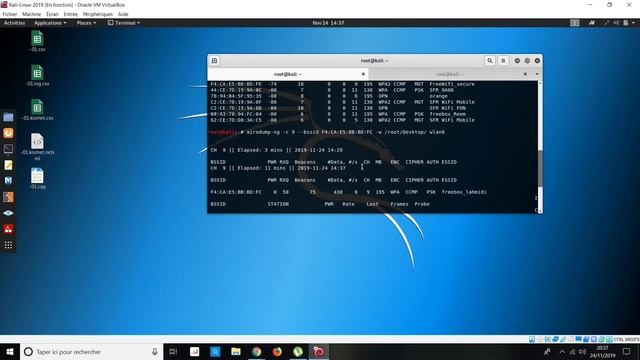Expand the terminal tab list dropdown arrow

click(x=537, y=74)
